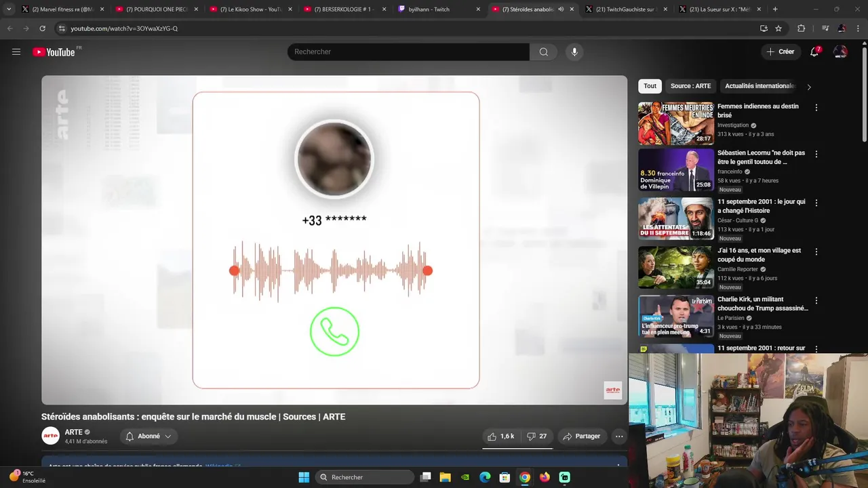Dislike the video with thumbs down
868x488 pixels.
coord(536,436)
